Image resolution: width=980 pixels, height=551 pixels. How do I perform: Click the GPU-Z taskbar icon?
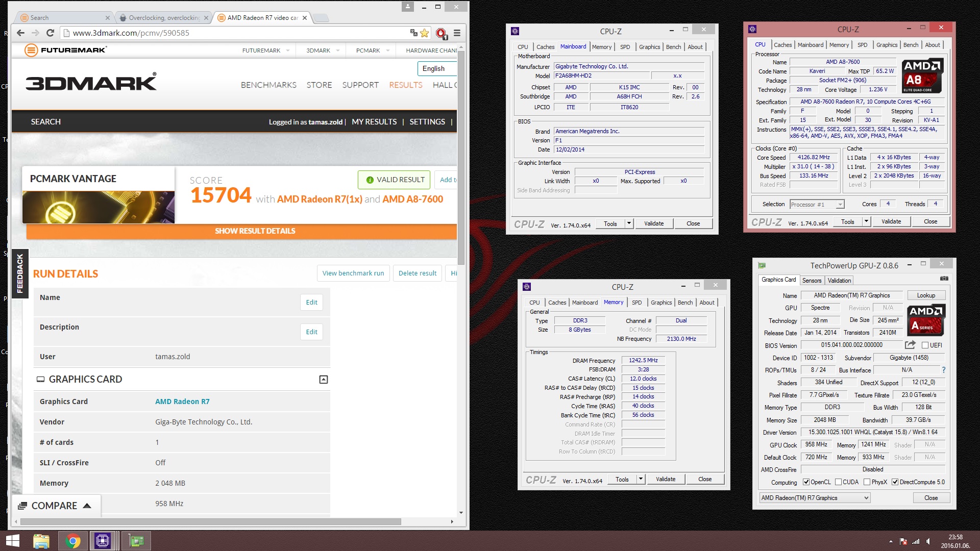click(136, 541)
